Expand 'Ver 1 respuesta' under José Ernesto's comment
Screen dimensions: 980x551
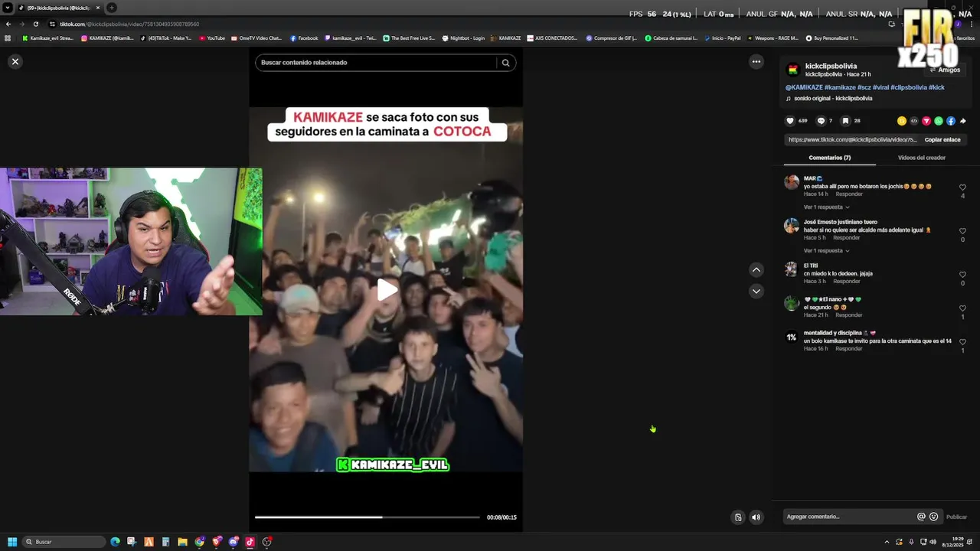[826, 251]
